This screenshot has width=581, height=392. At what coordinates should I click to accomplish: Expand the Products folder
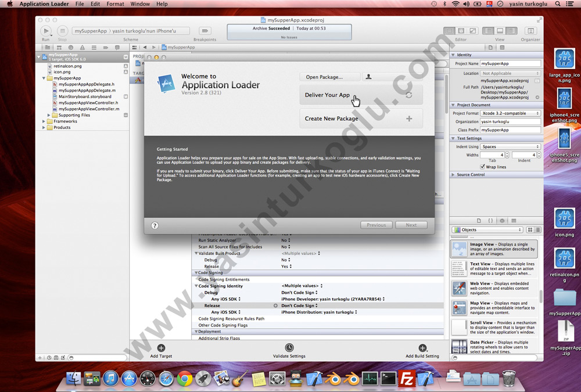(44, 127)
